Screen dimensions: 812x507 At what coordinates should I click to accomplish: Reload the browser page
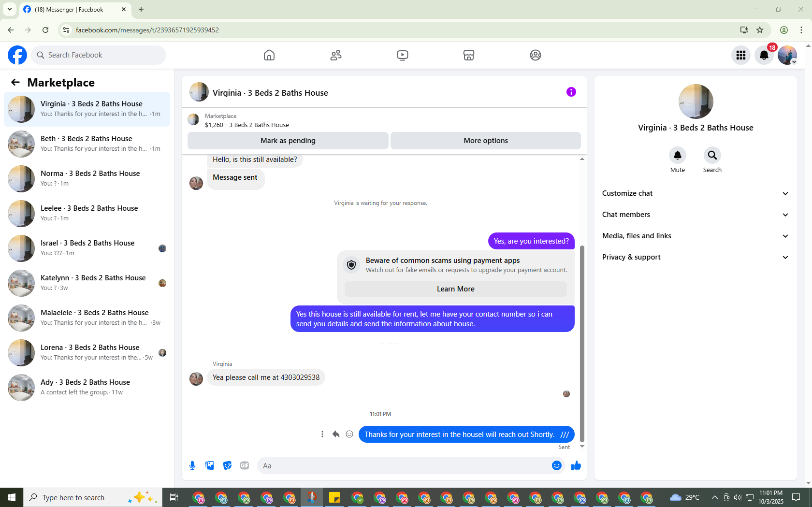tap(45, 30)
